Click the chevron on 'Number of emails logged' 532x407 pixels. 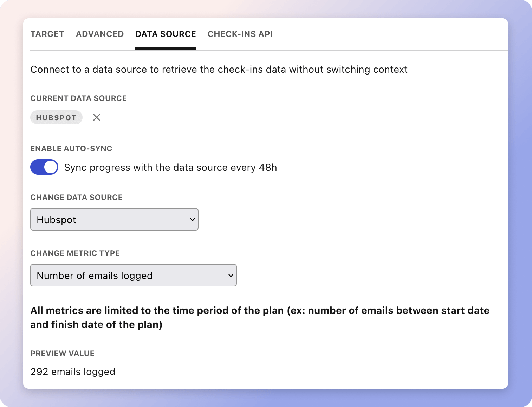click(x=231, y=276)
